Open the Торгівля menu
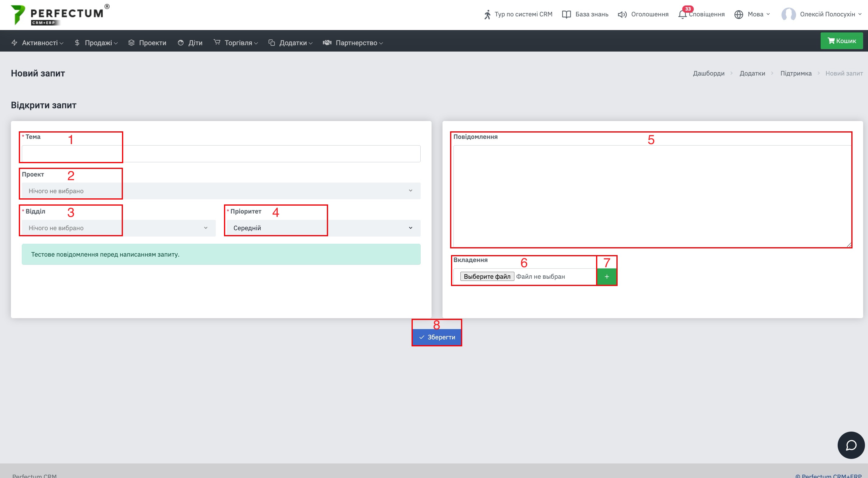Viewport: 868px width, 478px height. pos(236,43)
